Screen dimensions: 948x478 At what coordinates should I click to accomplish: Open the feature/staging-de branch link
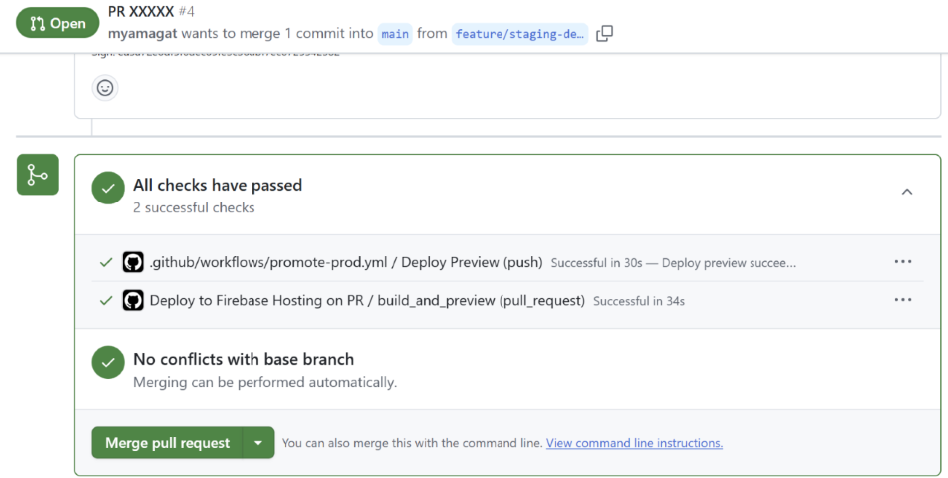(519, 34)
